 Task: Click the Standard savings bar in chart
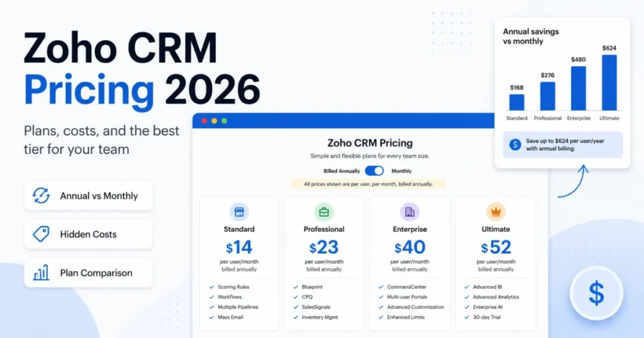pyautogui.click(x=517, y=102)
